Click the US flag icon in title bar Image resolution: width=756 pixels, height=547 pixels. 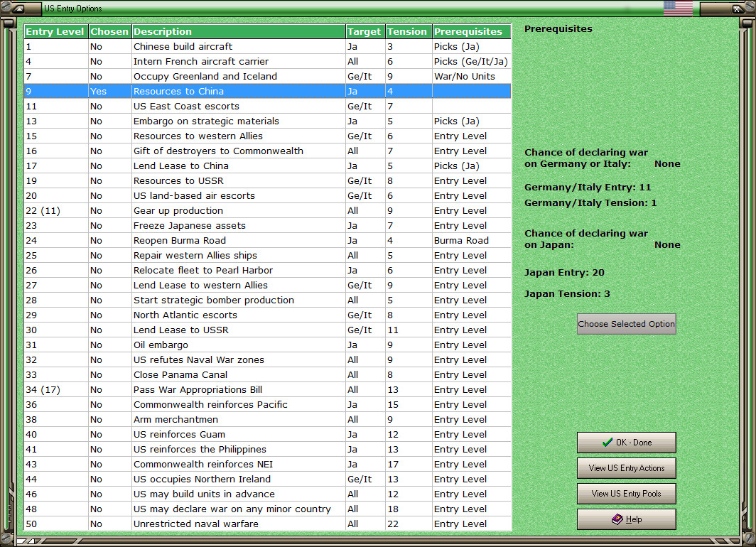pyautogui.click(x=678, y=9)
